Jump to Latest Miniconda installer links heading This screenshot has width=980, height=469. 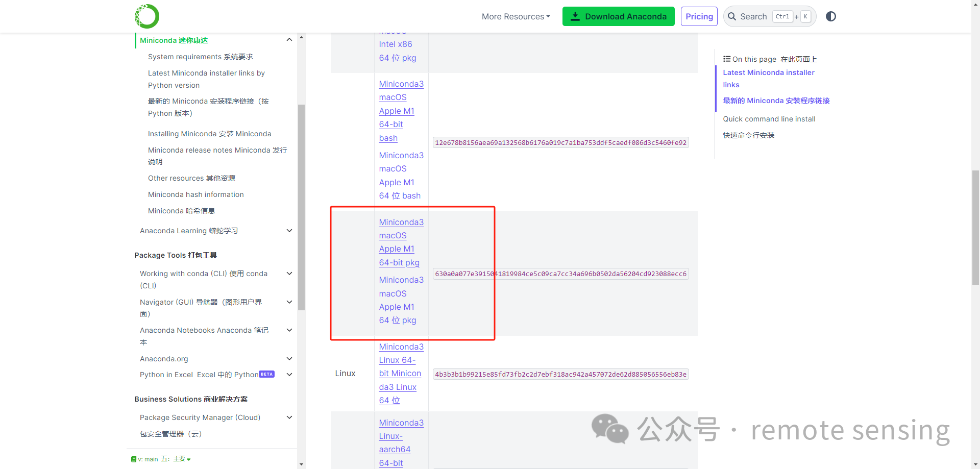pyautogui.click(x=768, y=79)
